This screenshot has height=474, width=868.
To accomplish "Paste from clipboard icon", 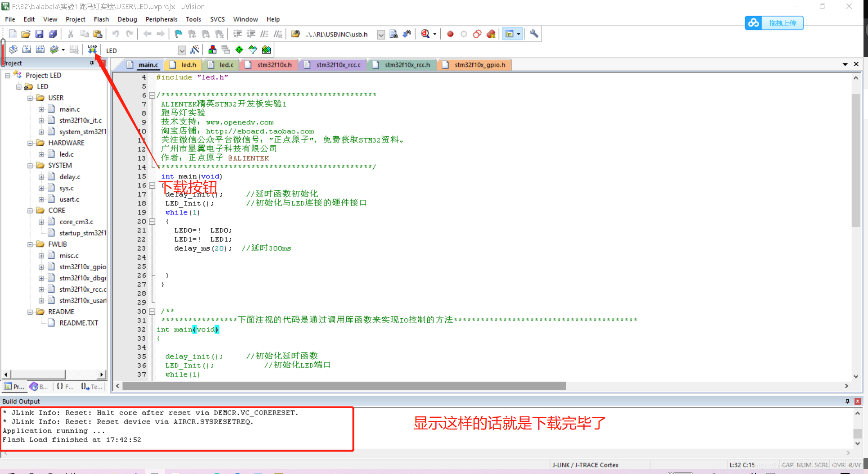I will [x=98, y=34].
